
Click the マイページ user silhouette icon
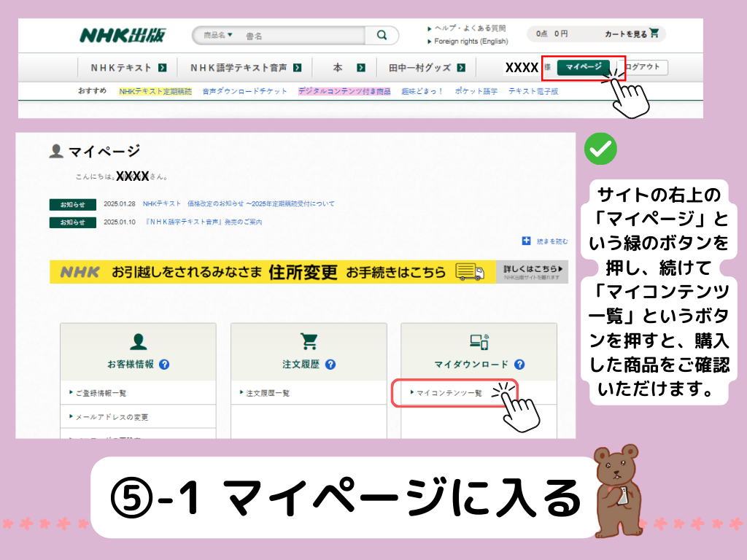pos(56,151)
